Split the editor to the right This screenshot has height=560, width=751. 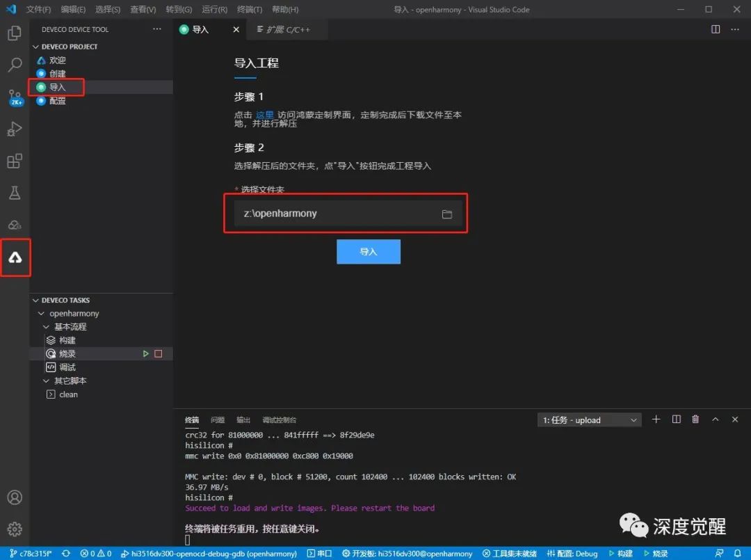[x=715, y=29]
